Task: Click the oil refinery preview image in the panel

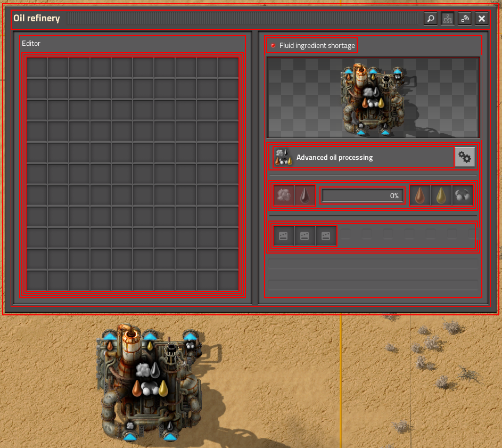Action: [x=373, y=97]
